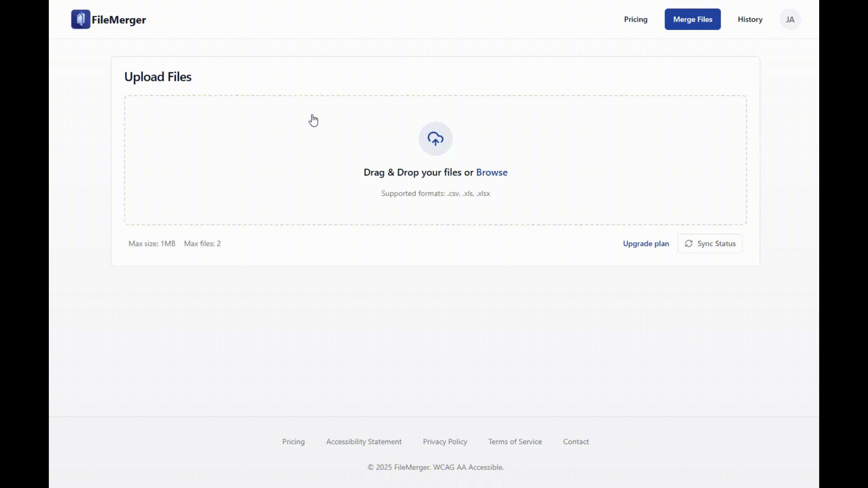Click Browse to select files

(x=491, y=172)
